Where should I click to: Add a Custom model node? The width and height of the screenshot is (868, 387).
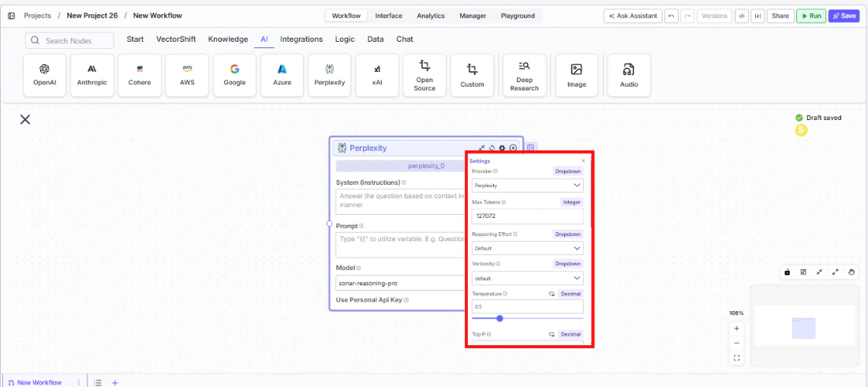click(472, 75)
